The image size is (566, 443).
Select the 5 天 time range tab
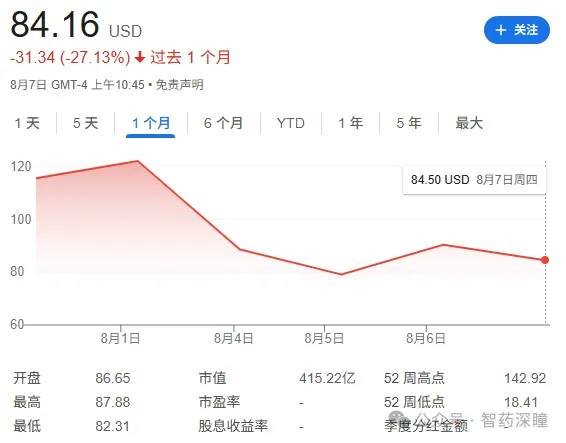pyautogui.click(x=86, y=123)
